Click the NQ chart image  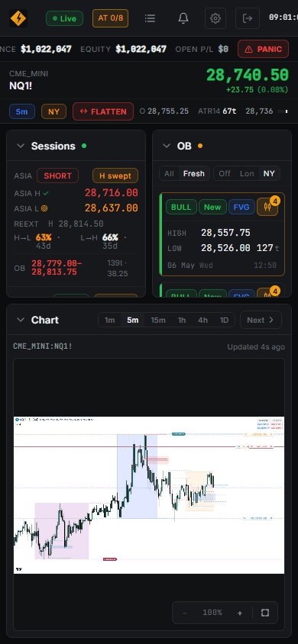149,495
